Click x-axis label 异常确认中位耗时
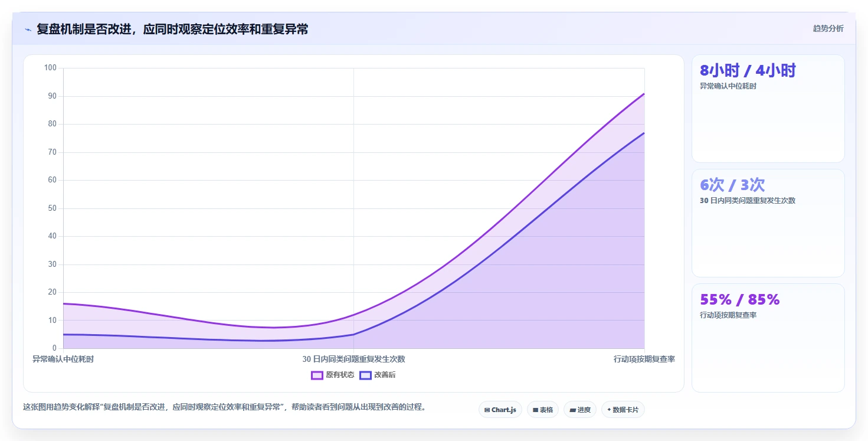868x441 pixels. [x=63, y=359]
